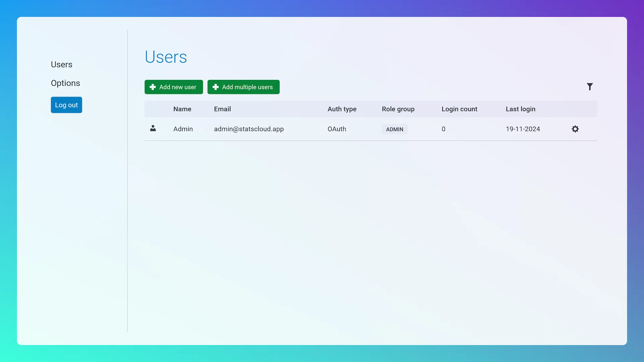Sort by the Auth type column header
This screenshot has height=362, width=644.
342,109
